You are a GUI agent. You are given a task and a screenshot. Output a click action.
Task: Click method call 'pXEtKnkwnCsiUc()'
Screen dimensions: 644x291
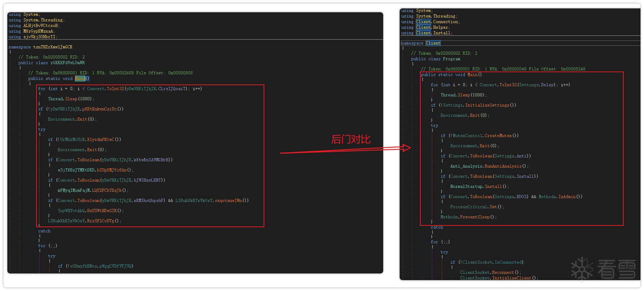[x=103, y=109]
